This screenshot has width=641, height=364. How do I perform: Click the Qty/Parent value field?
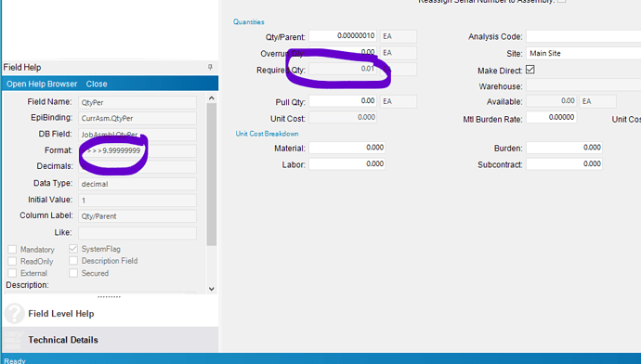point(343,36)
